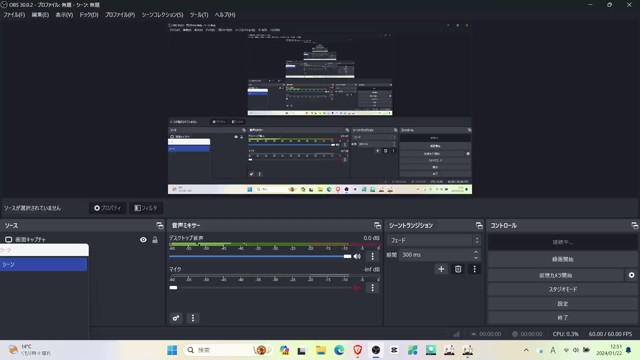
Task: Open the File menu
Action: [14, 15]
